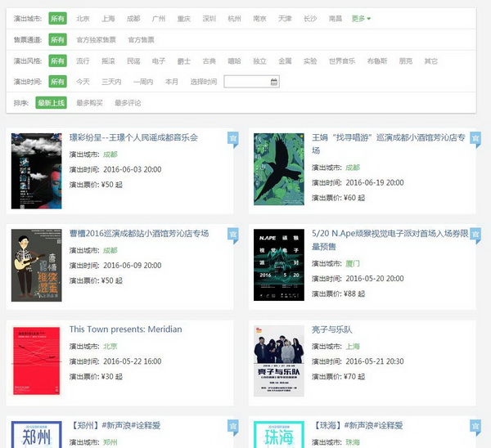Filter style by 其它
491x448 pixels.
pyautogui.click(x=431, y=60)
